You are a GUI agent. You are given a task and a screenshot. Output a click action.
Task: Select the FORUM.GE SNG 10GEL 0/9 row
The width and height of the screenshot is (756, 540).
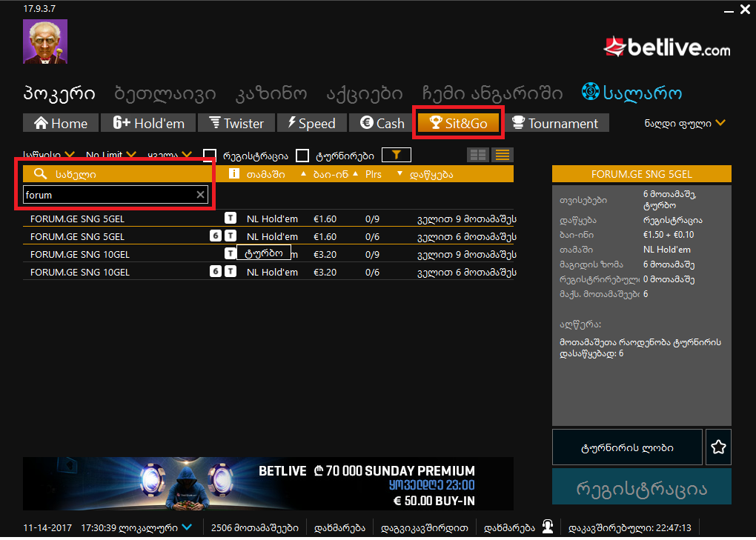pos(268,254)
